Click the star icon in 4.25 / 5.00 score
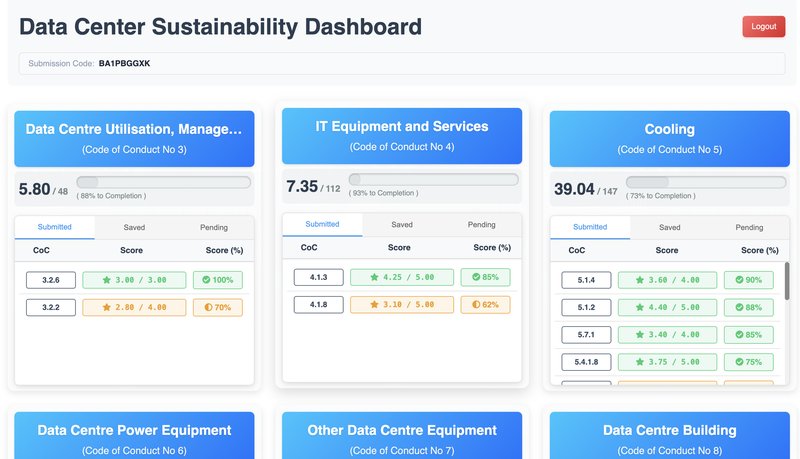 [x=374, y=277]
